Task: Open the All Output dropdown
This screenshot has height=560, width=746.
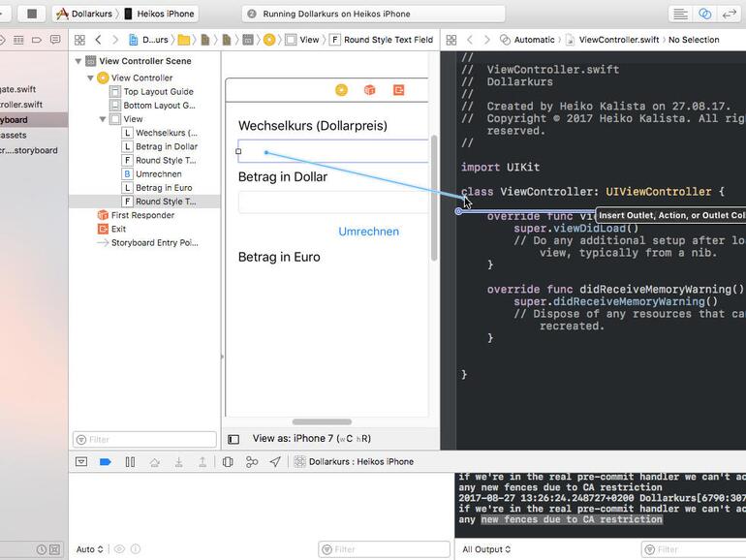Action: pos(484,549)
